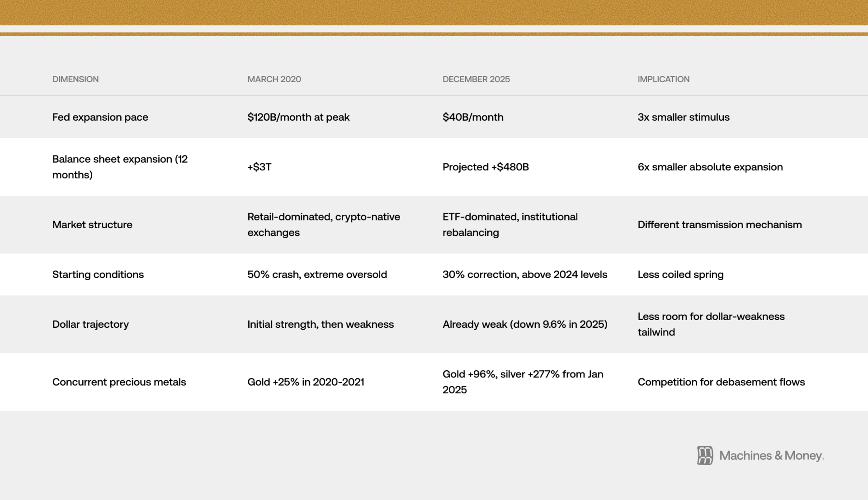Image resolution: width=868 pixels, height=500 pixels.
Task: Click the MARCH 2020 column header
Action: (274, 79)
